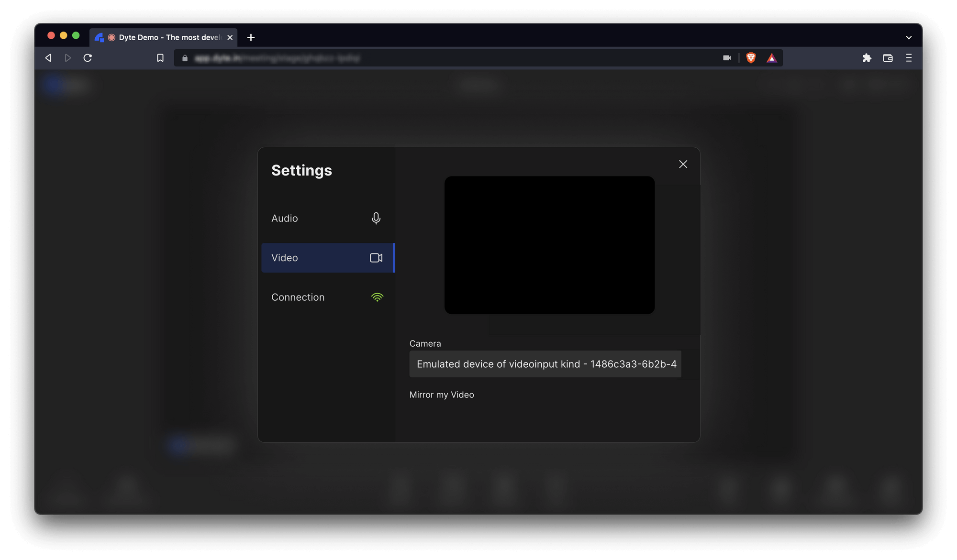This screenshot has height=560, width=957.
Task: Click the black video preview area
Action: pos(549,245)
